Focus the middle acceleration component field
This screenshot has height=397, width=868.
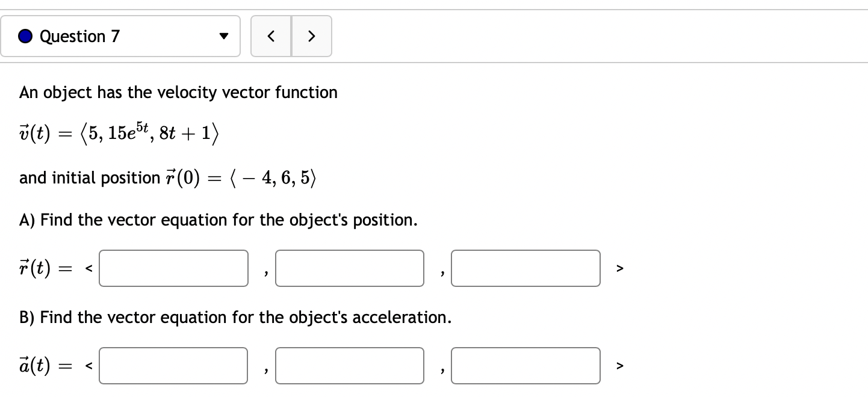349,366
